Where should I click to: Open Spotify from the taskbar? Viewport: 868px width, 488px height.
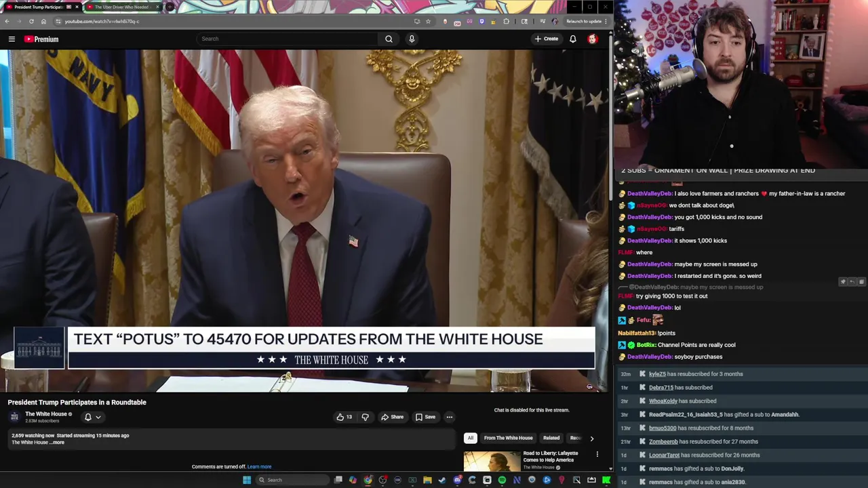[x=502, y=480]
